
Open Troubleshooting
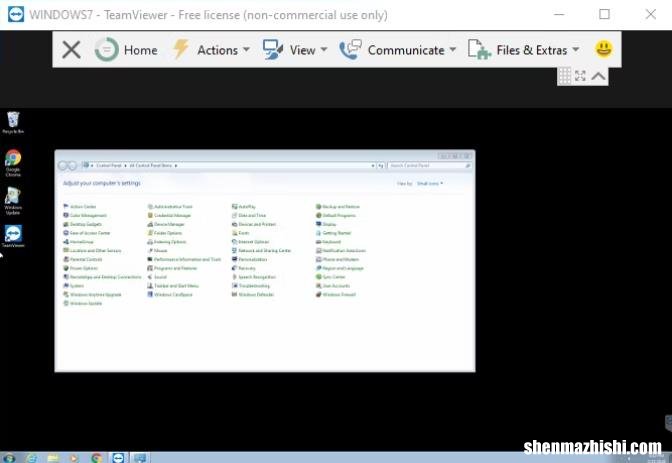click(x=251, y=286)
